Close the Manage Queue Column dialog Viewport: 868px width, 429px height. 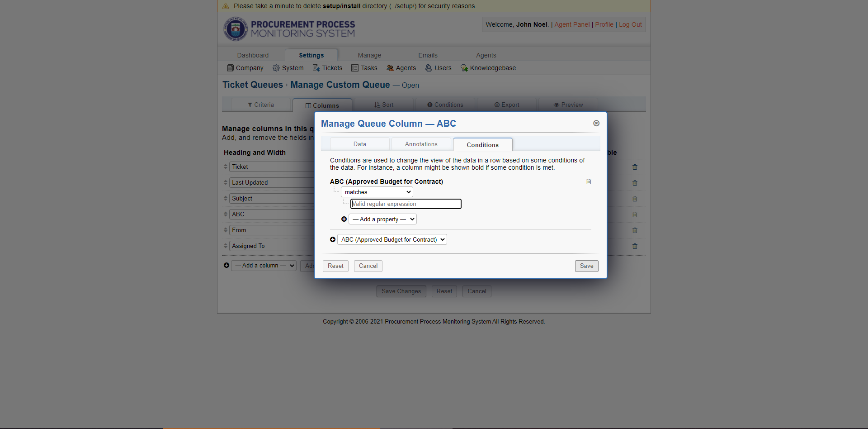(596, 123)
